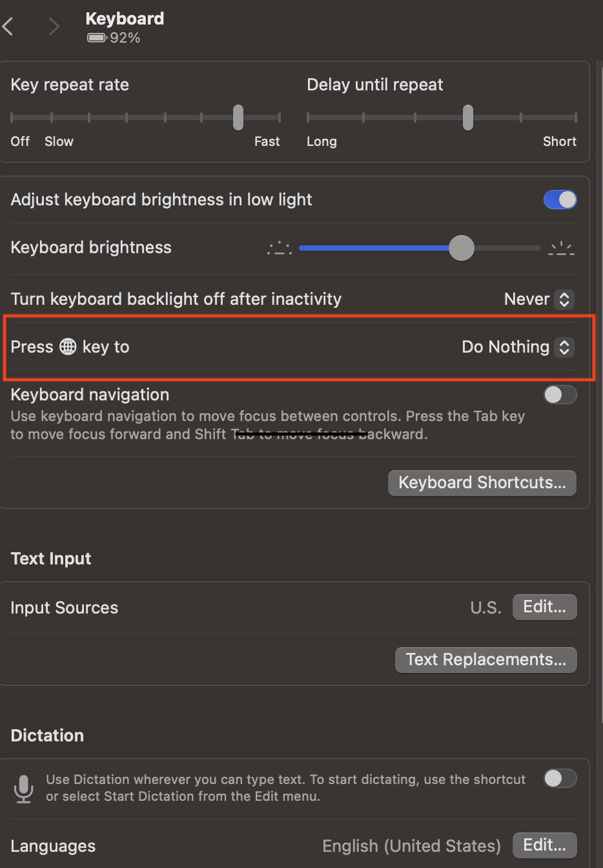603x868 pixels.
Task: Go back using the left chevron
Action: [x=8, y=26]
